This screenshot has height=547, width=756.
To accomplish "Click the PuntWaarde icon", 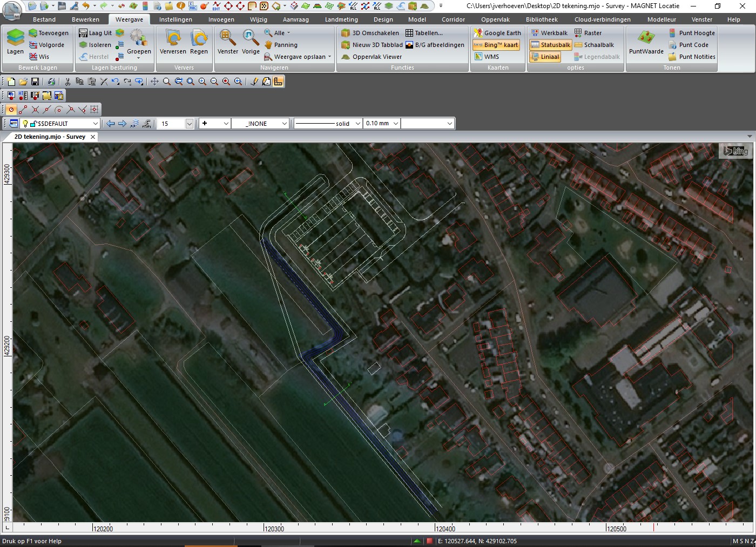I will (646, 42).
